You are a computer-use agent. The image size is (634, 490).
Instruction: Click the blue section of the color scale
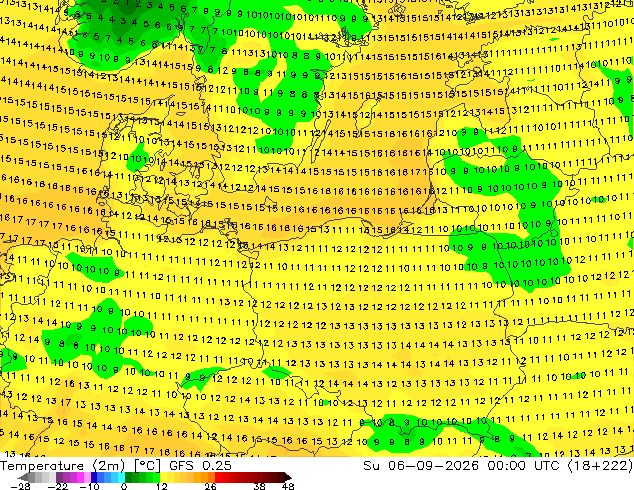coord(108,477)
